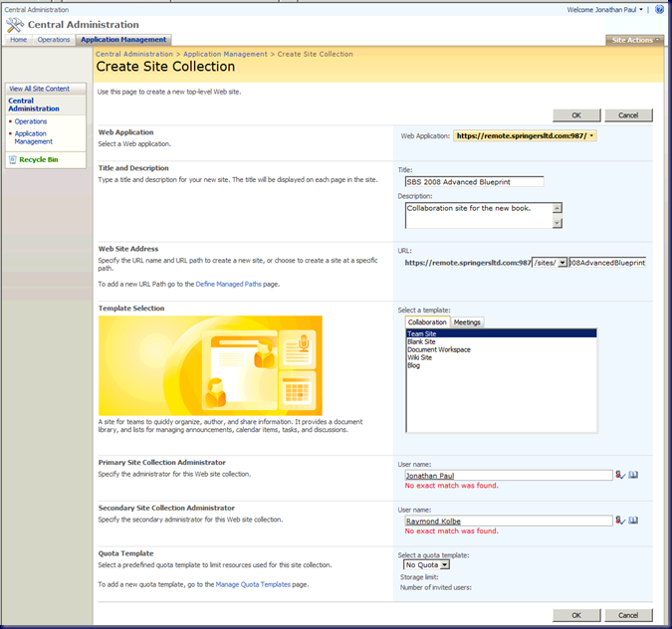Image resolution: width=672 pixels, height=629 pixels.
Task: Check names icon for Jonathan Paul field
Action: click(x=620, y=475)
